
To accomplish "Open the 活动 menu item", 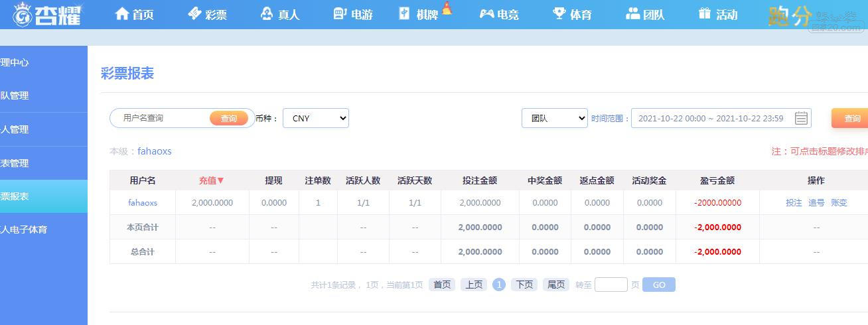I will click(727, 15).
